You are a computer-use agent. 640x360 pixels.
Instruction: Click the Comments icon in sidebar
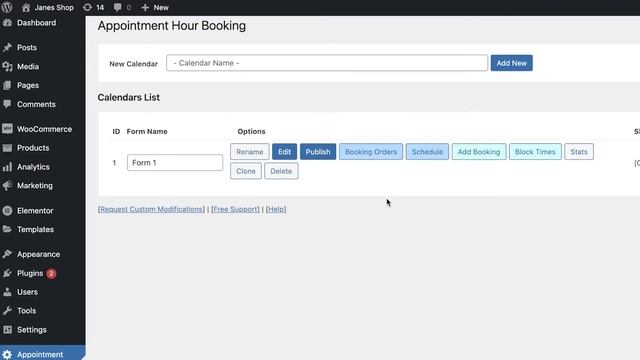tap(7, 104)
